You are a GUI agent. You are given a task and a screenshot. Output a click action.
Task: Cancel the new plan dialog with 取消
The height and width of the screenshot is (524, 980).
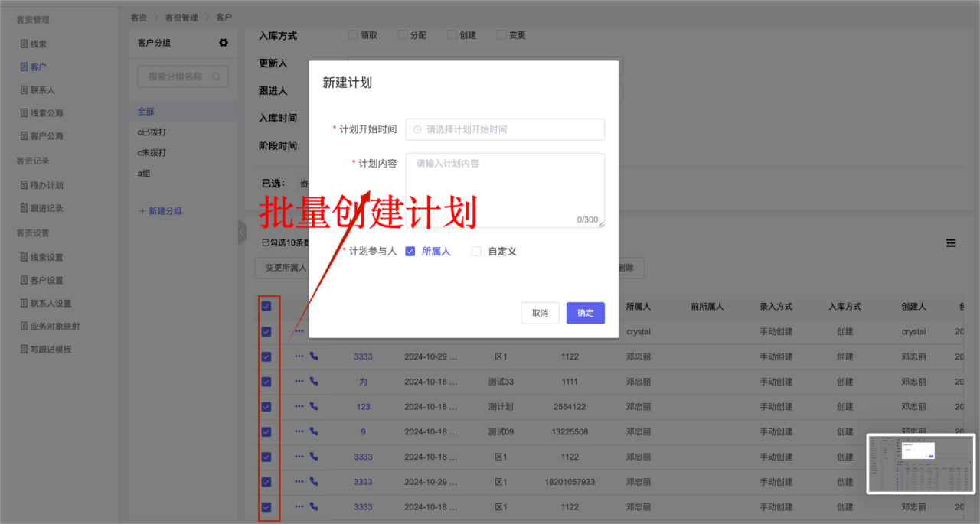(540, 313)
